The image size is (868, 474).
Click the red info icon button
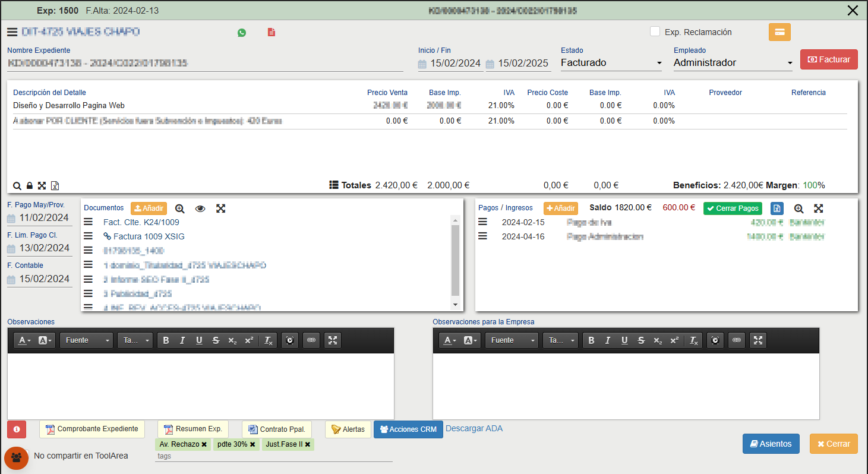pyautogui.click(x=17, y=429)
